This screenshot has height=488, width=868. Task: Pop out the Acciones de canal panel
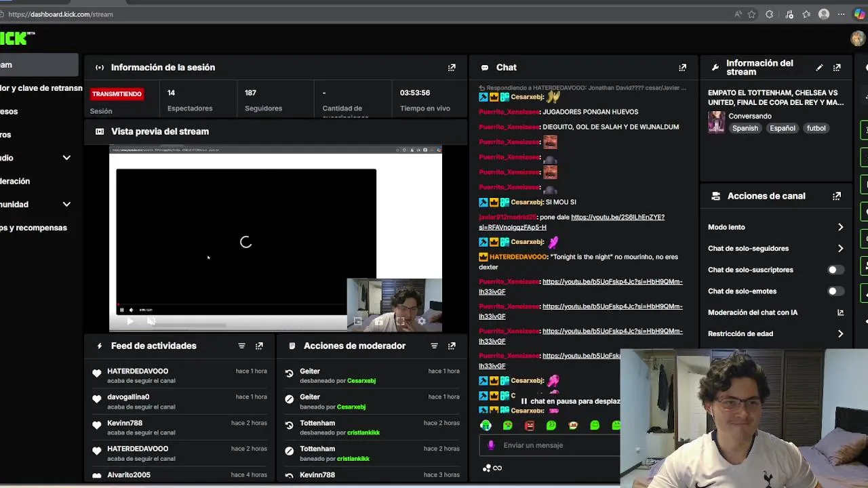click(x=837, y=196)
